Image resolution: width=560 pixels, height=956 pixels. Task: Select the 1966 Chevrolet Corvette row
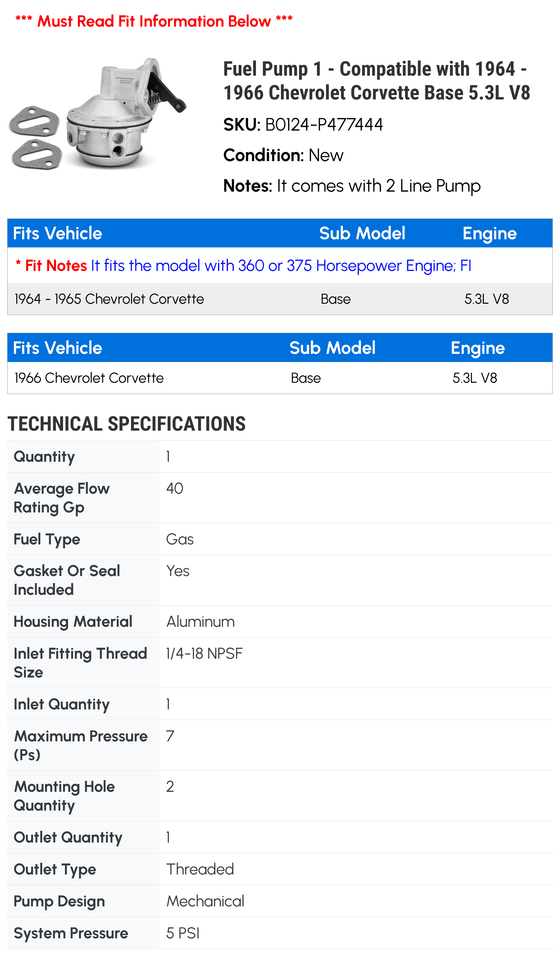click(x=280, y=378)
